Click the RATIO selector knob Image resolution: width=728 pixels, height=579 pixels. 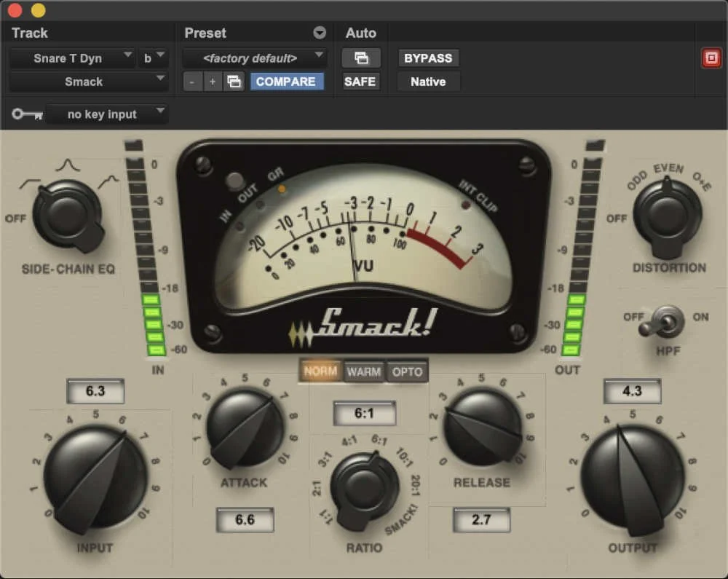tap(365, 490)
